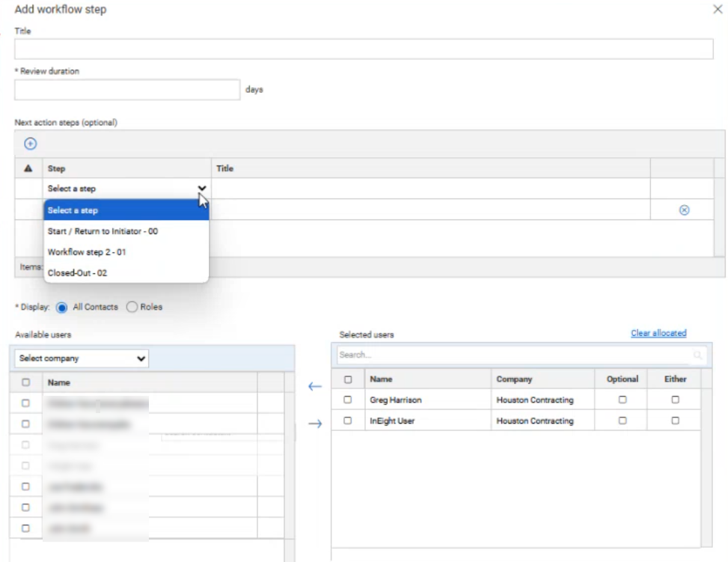Screen dimensions: 728x562
Task: Tick the InEight User row checkbox
Action: (347, 421)
